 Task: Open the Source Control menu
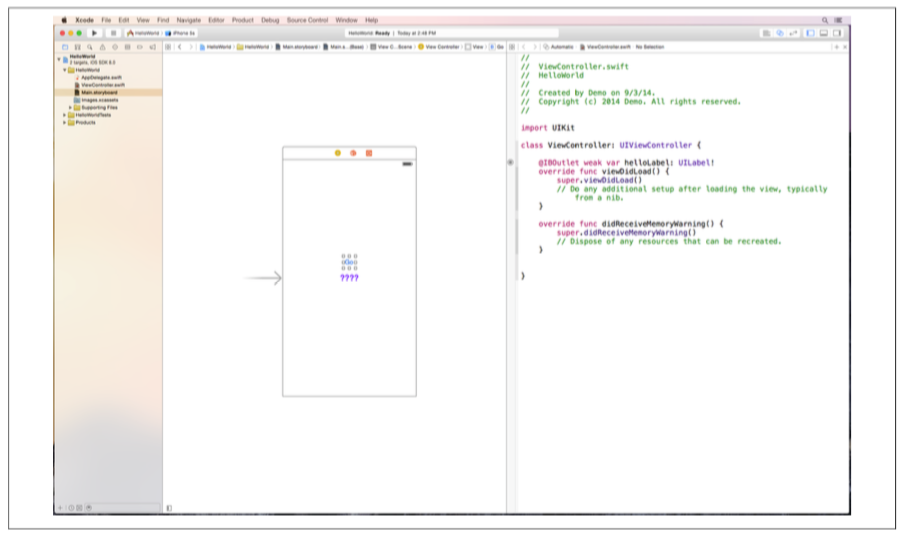308,20
